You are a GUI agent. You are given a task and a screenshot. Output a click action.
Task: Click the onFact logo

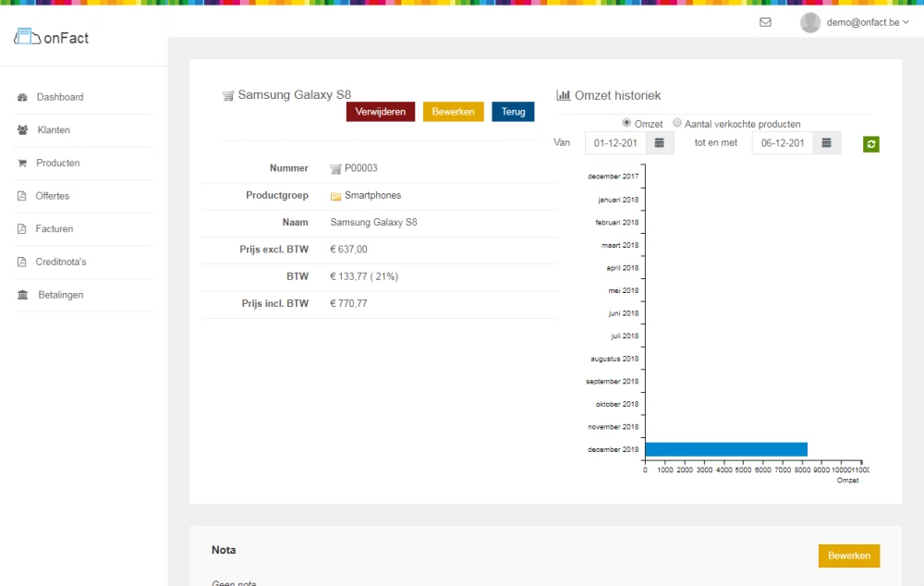[x=52, y=38]
